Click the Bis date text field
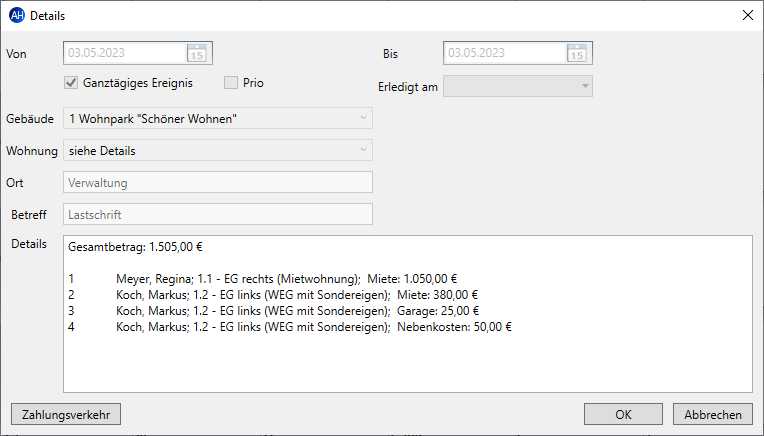Image resolution: width=764 pixels, height=436 pixels. [x=505, y=53]
